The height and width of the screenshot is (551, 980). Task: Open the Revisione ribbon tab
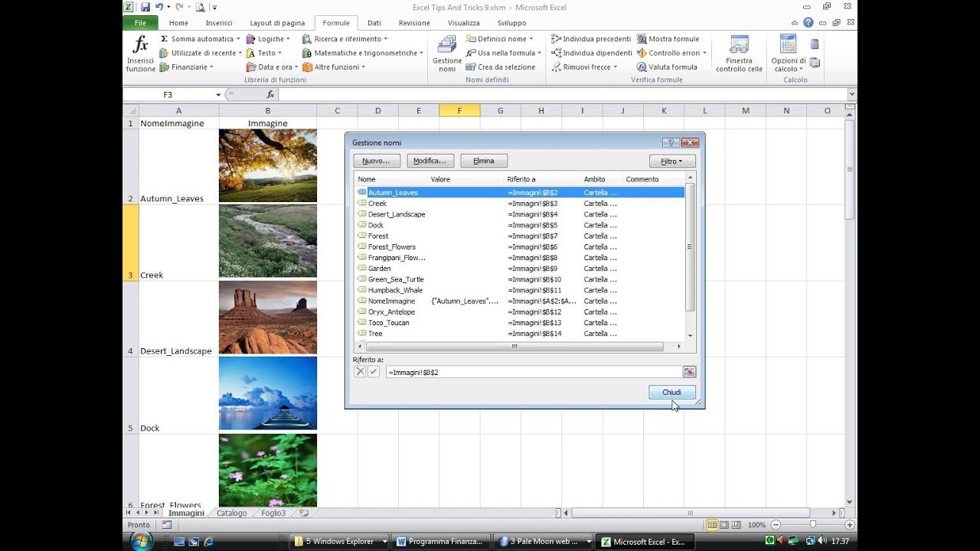coord(414,23)
